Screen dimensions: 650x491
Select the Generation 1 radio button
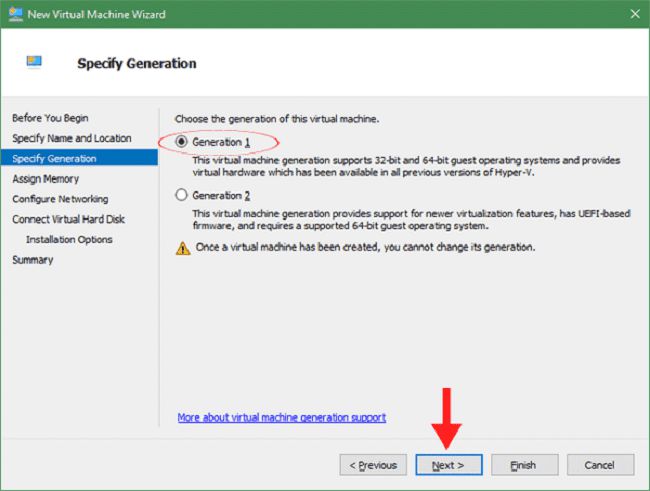coord(181,142)
